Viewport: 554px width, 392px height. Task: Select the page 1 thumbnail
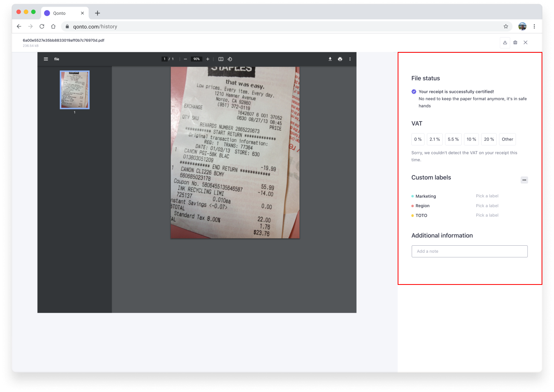click(74, 90)
